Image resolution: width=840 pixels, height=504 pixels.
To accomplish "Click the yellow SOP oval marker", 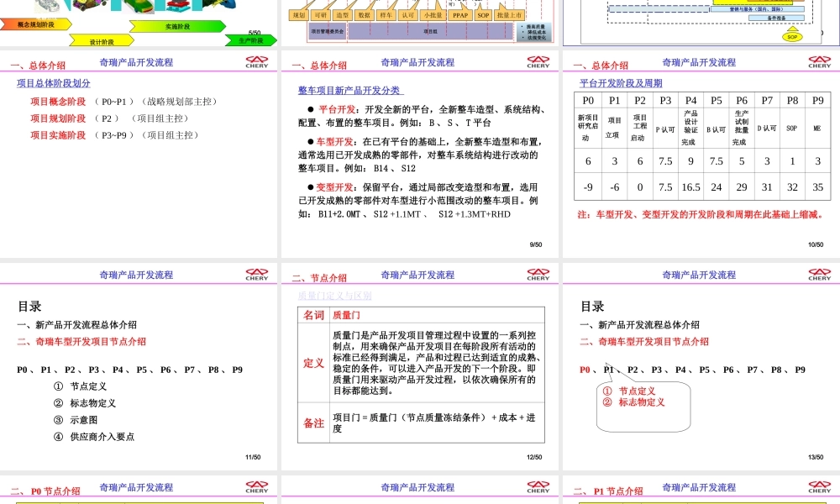I will (x=792, y=37).
